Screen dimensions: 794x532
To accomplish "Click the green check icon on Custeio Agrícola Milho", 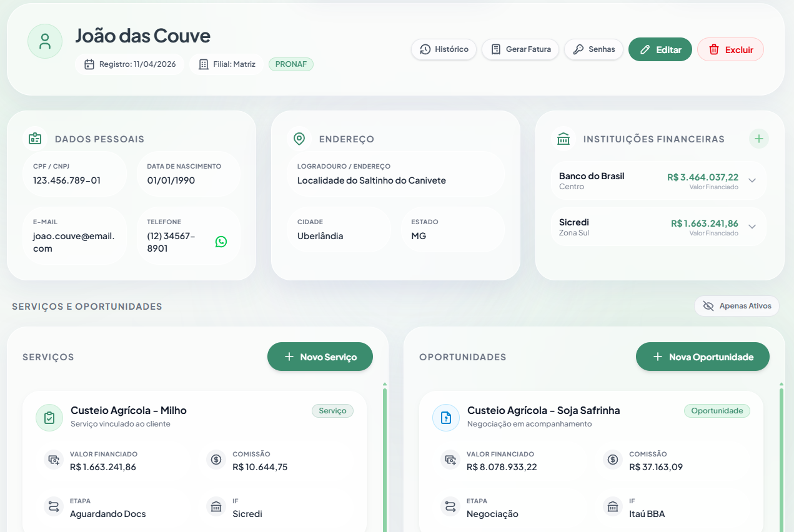I will tap(49, 418).
